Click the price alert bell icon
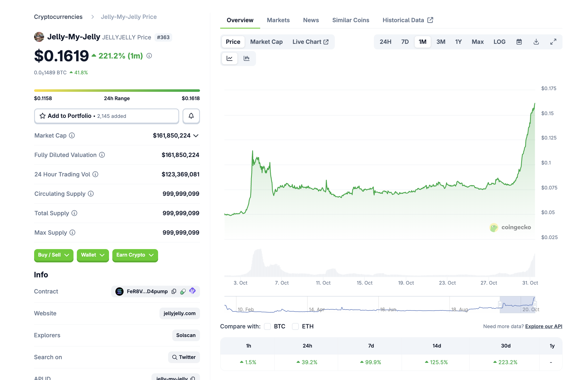Viewport: 588px width, 380px height. coord(191,116)
